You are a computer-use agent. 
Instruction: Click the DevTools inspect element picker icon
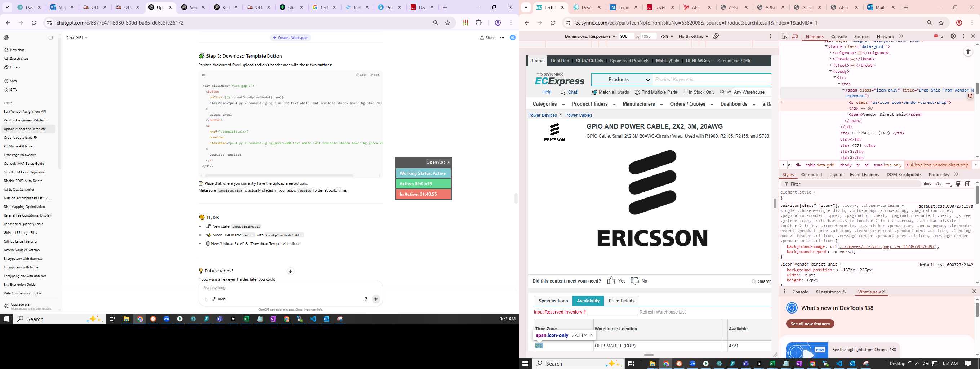(x=784, y=36)
